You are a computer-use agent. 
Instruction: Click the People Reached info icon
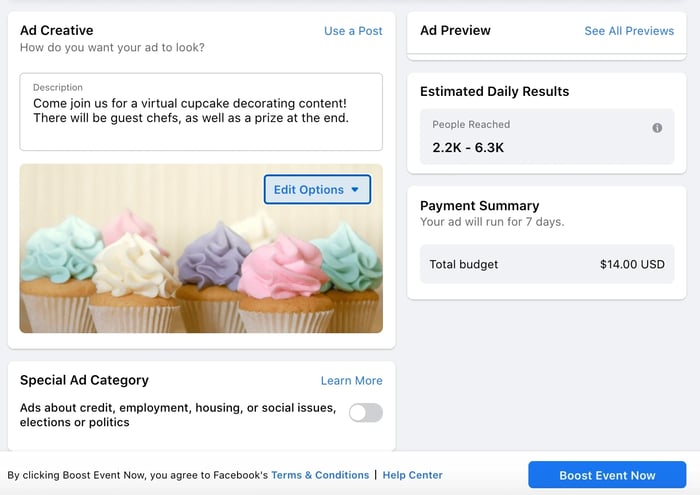657,128
